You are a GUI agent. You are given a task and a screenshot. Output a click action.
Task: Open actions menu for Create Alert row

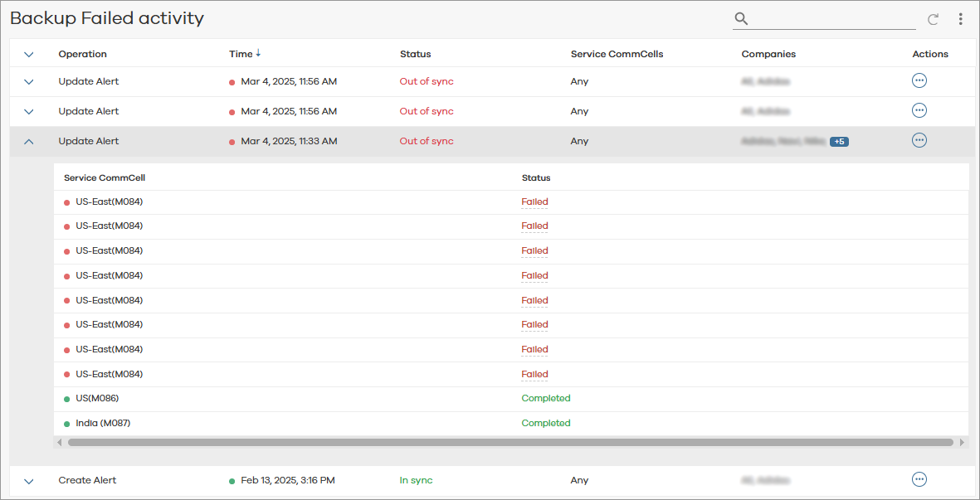pos(919,479)
